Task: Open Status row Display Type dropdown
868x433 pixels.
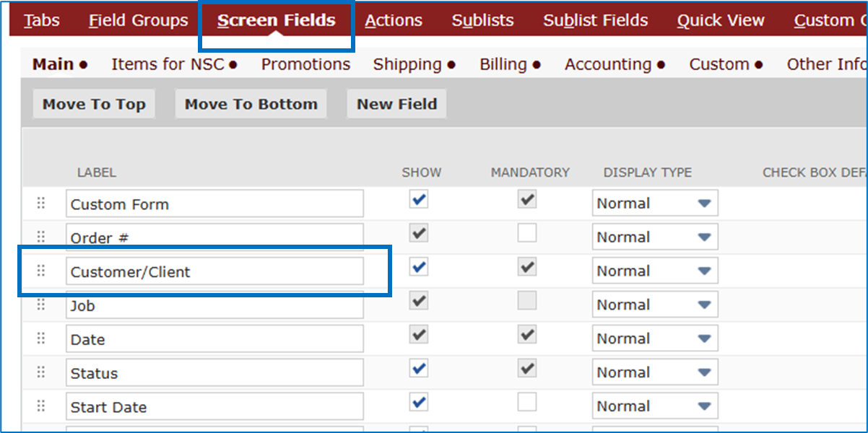Action: click(654, 372)
